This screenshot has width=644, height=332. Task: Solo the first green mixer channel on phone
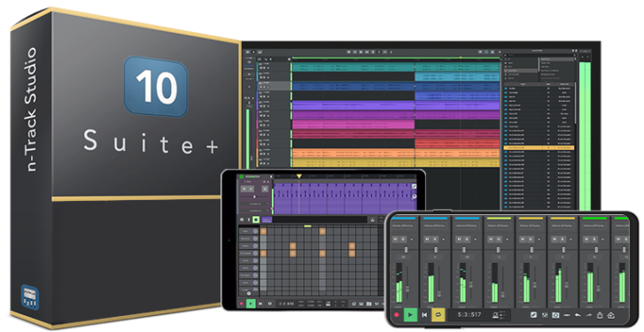595,239
